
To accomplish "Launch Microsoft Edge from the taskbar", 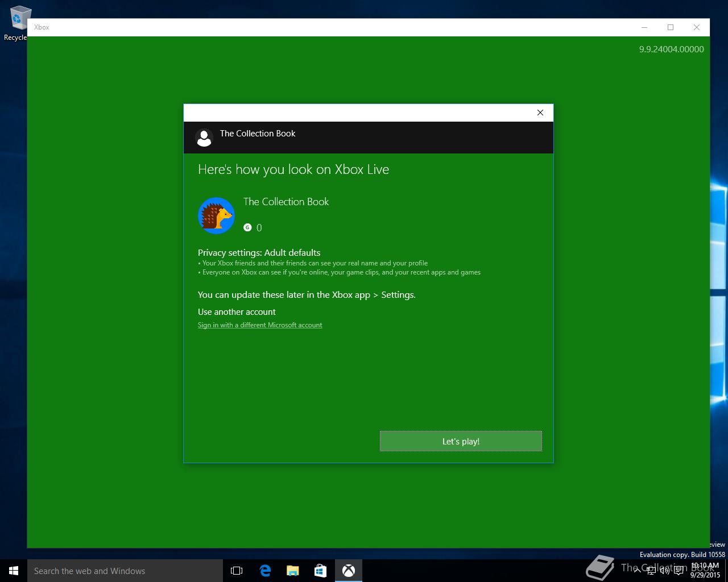I will tap(265, 571).
